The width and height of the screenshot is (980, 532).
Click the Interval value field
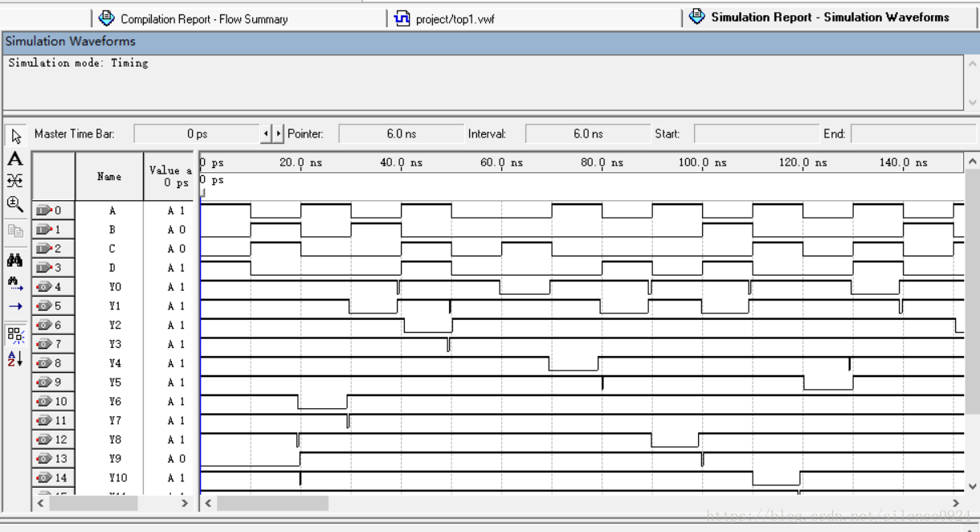click(588, 134)
